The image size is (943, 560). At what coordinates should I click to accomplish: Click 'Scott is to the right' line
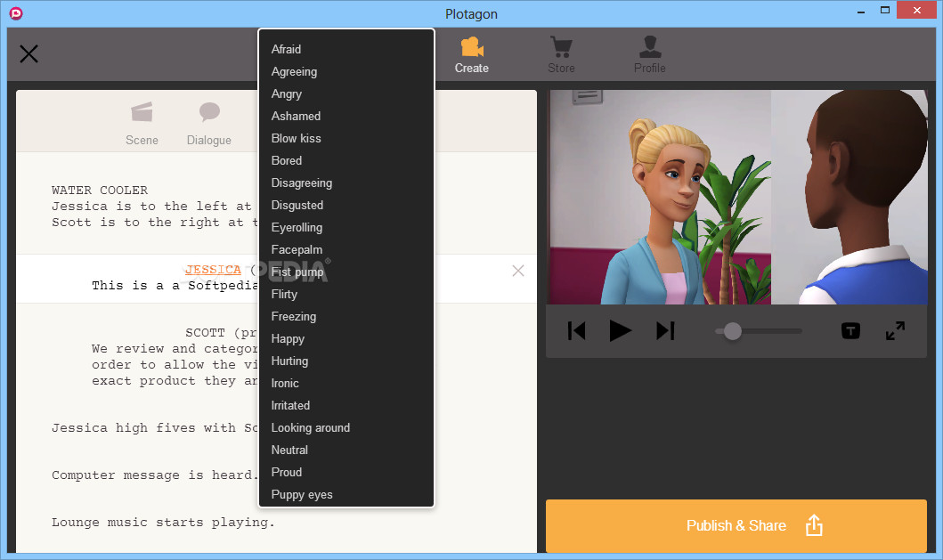[x=155, y=223]
